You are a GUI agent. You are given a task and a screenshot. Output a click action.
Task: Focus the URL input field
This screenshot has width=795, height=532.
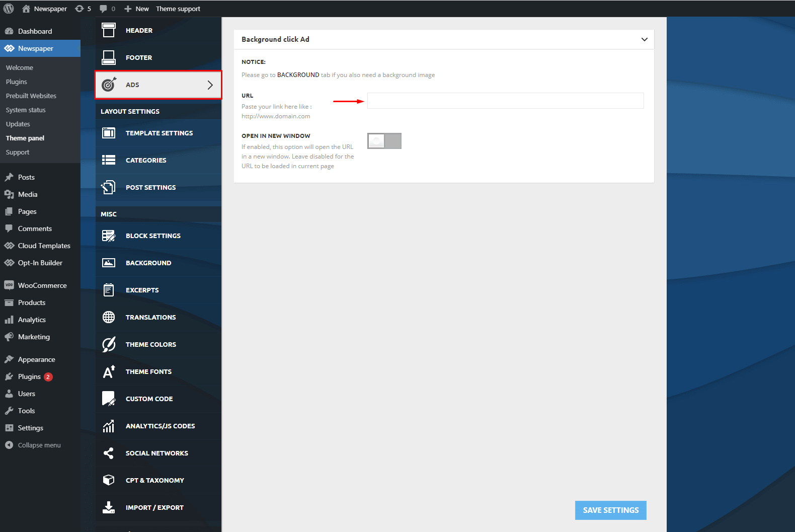506,101
